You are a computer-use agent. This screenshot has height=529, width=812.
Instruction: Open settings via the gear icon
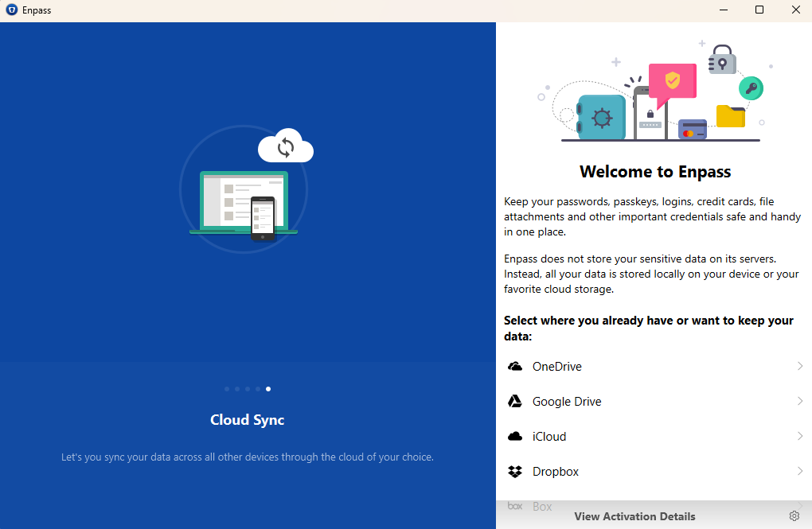[794, 516]
